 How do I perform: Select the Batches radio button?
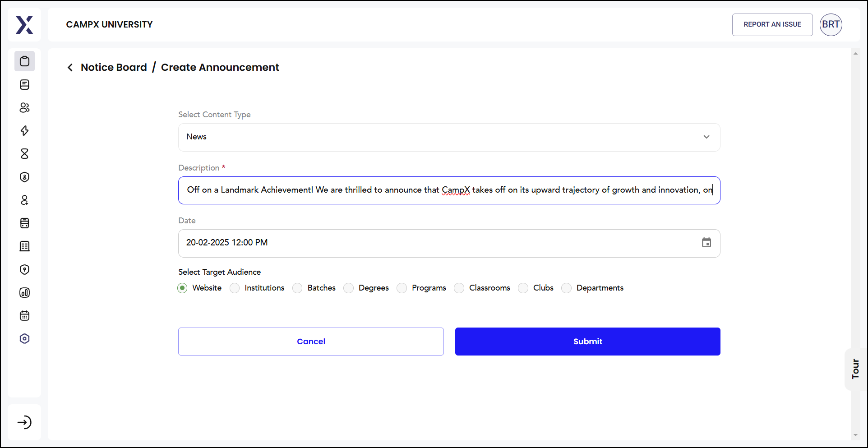297,288
